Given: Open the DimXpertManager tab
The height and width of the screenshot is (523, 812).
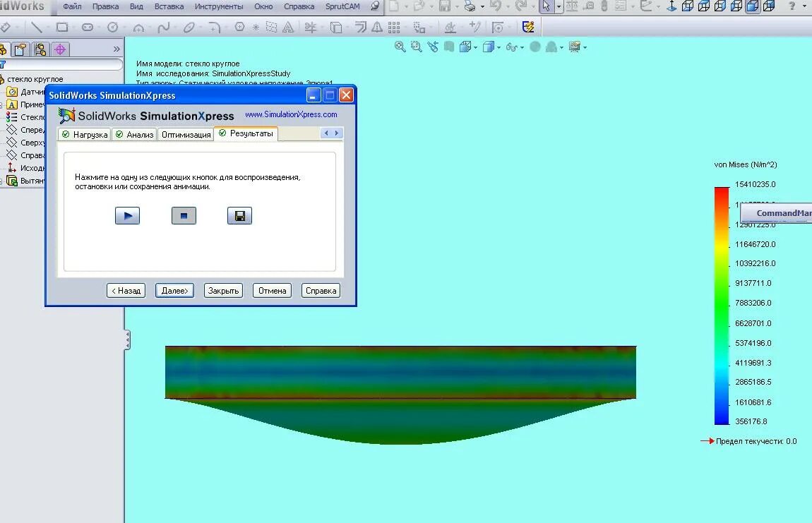Looking at the screenshot, I should 60,49.
